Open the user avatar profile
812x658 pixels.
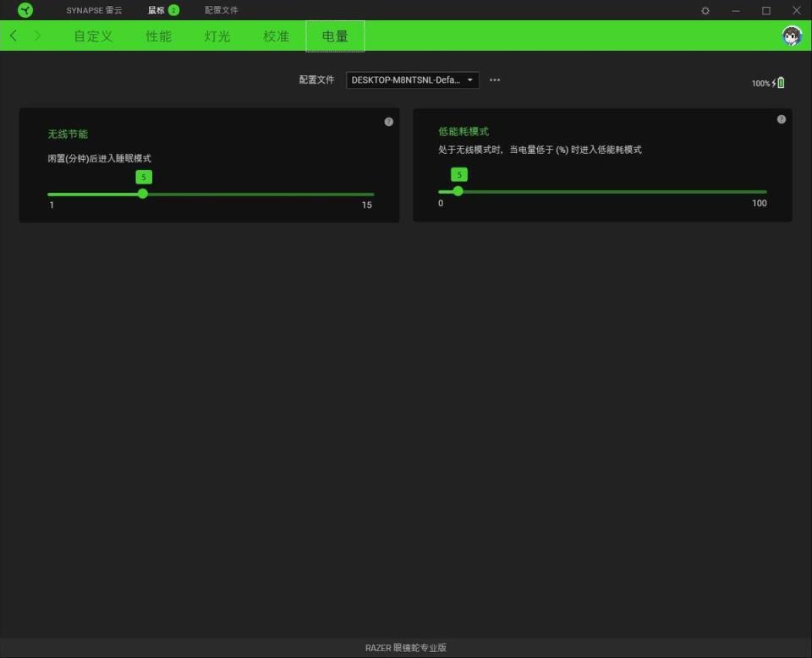[x=792, y=36]
